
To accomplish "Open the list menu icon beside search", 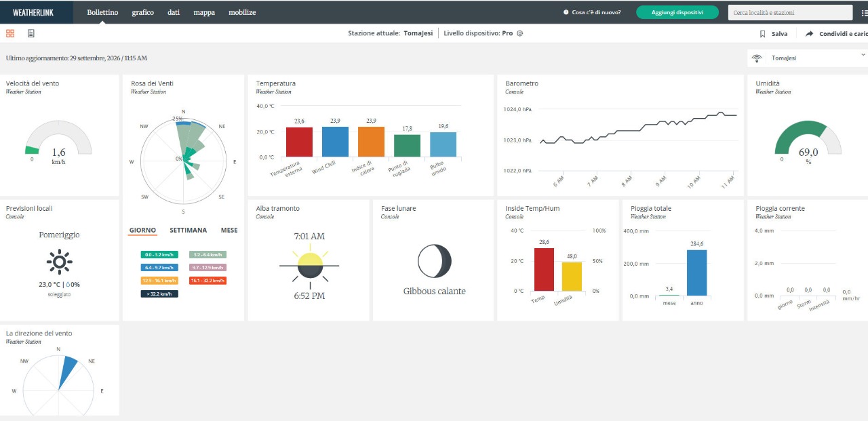I will [x=863, y=12].
